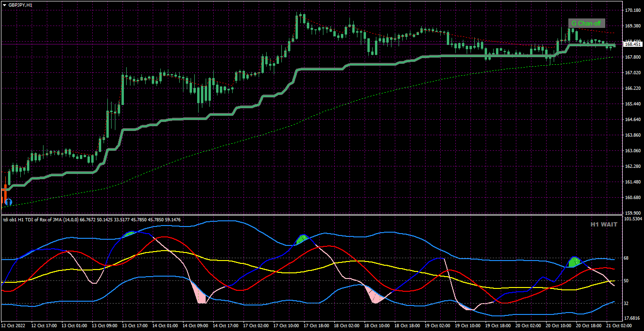This screenshot has height=331, width=644.
Task: Click the 17 Oct 18:00 time axis label
Action: coord(316,326)
